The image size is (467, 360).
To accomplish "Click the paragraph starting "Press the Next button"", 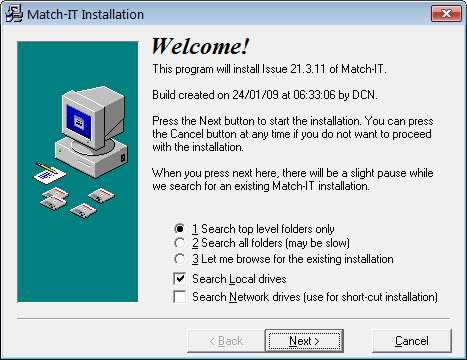I will click(x=293, y=134).
